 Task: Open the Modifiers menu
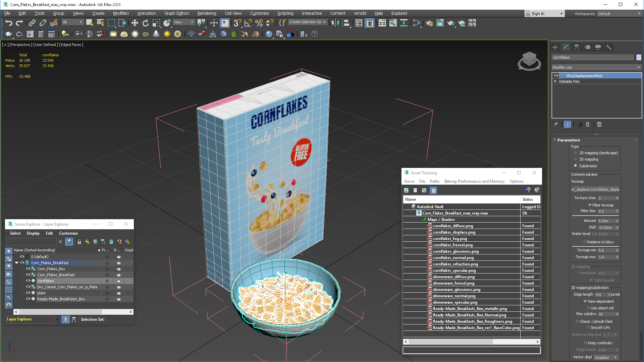[121, 13]
